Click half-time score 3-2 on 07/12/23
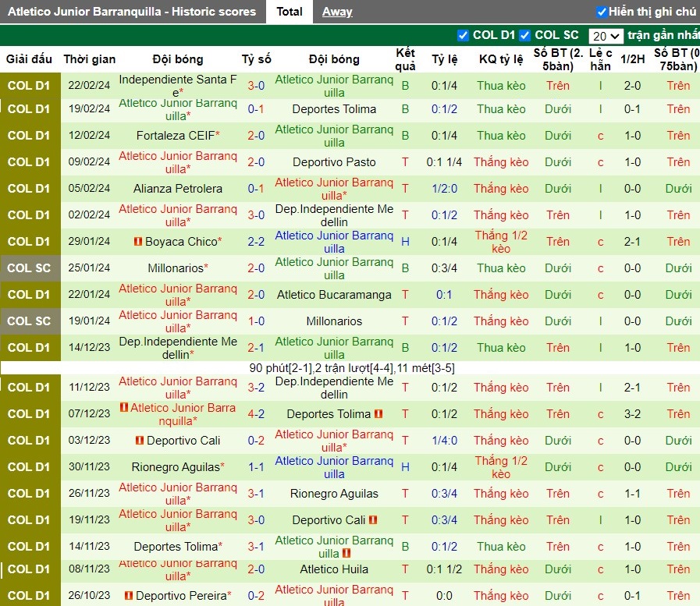700x606 pixels. pos(633,413)
